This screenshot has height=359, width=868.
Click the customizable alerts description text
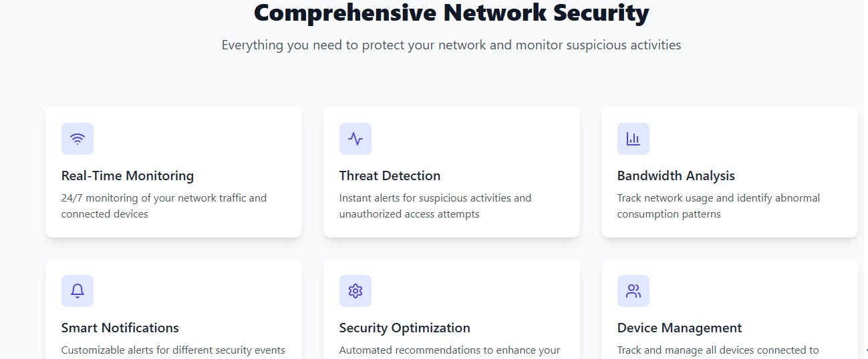coord(173,350)
